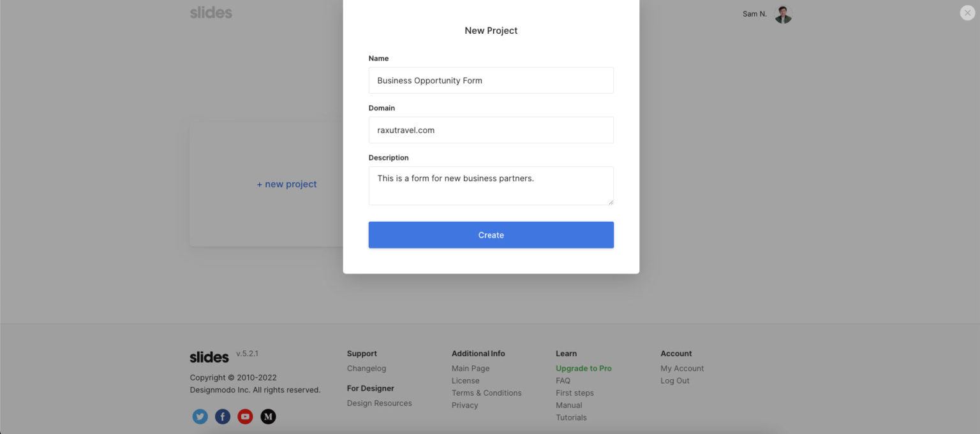Click the + new project card
The width and height of the screenshot is (980, 434).
(286, 184)
